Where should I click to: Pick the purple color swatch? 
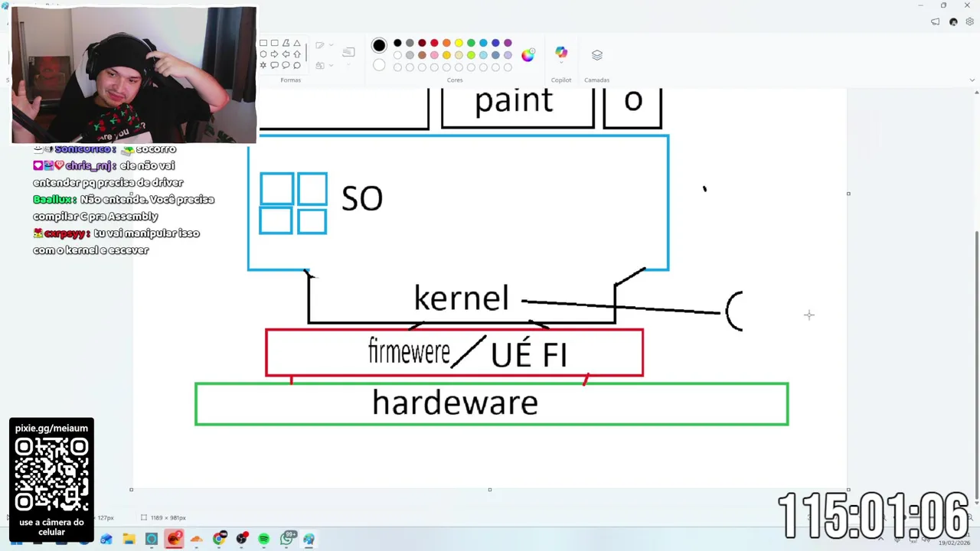click(508, 43)
